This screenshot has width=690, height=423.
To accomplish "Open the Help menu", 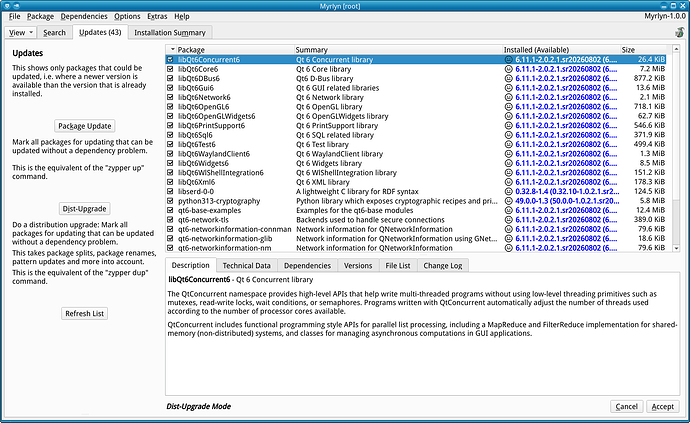I will click(181, 16).
